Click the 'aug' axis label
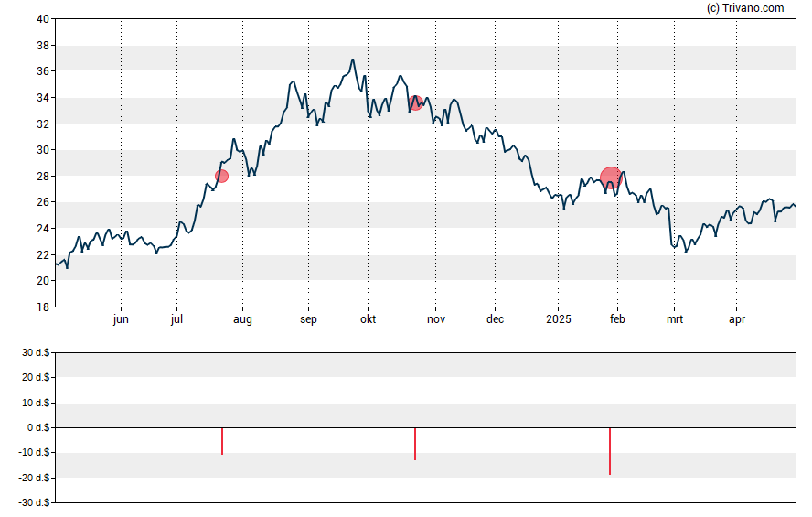The height and width of the screenshot is (517, 812). [x=242, y=319]
